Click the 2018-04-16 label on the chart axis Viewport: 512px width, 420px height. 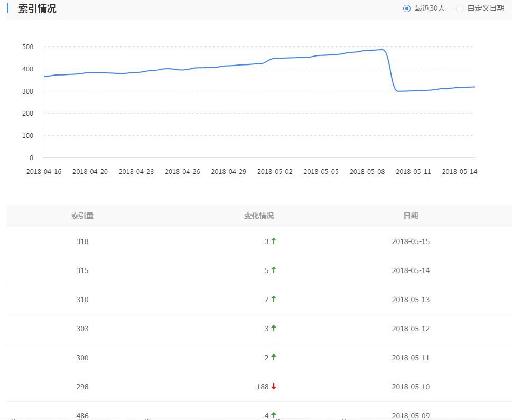[44, 171]
